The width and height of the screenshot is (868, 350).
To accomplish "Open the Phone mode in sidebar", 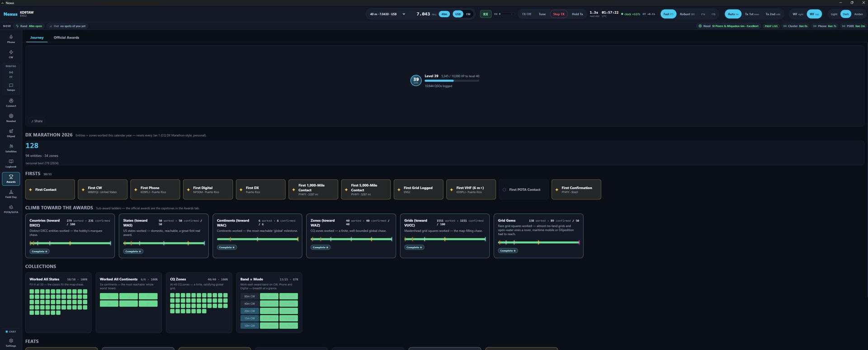I will click(x=11, y=39).
